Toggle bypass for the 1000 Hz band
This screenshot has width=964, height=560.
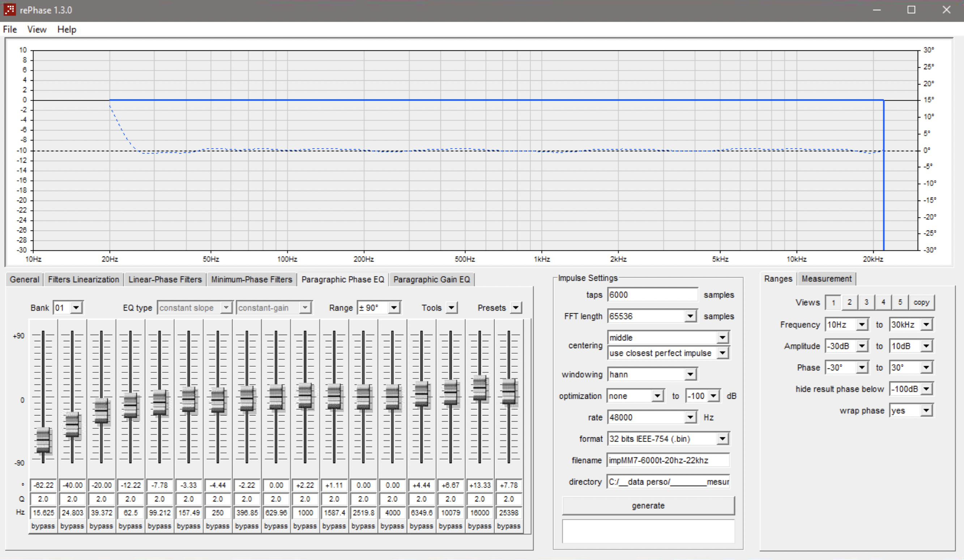(305, 526)
